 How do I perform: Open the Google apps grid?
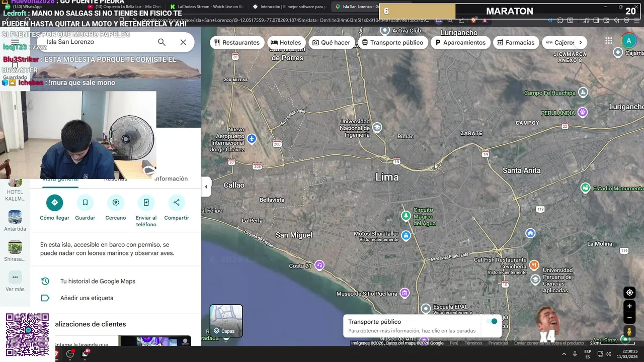609,41
